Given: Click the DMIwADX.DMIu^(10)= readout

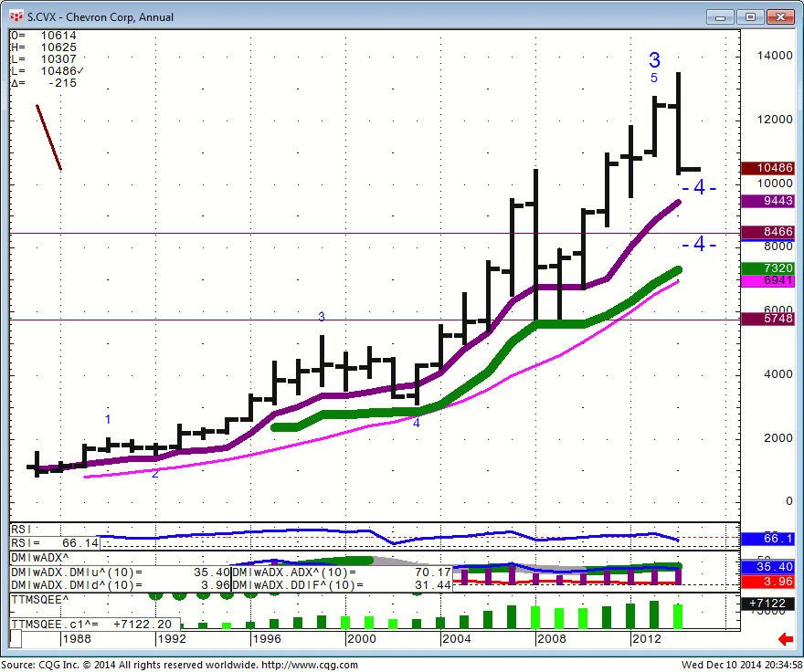Looking at the screenshot, I should pyautogui.click(x=121, y=572).
